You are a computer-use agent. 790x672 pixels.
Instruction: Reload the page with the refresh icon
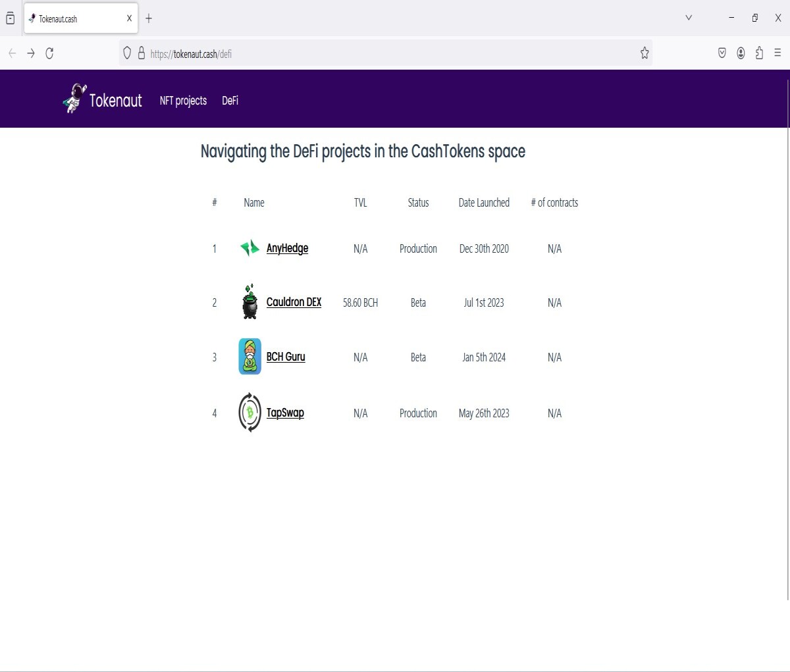click(x=49, y=53)
